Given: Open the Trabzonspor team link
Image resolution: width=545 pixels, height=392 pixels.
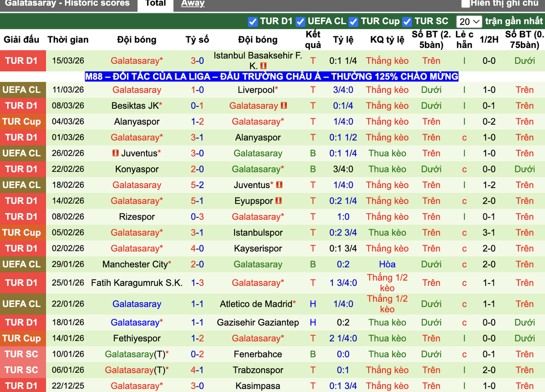Looking at the screenshot, I should tap(258, 370).
